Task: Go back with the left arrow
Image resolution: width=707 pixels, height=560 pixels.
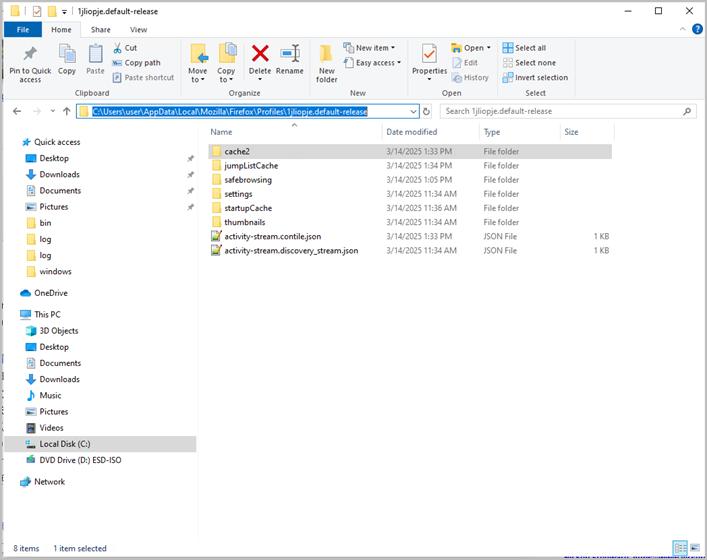Action: coord(17,111)
